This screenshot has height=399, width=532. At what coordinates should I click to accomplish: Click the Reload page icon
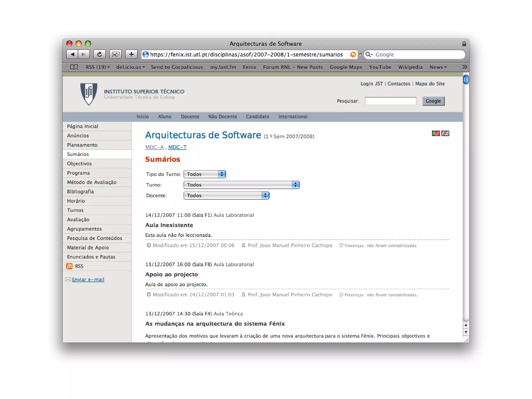pos(99,54)
